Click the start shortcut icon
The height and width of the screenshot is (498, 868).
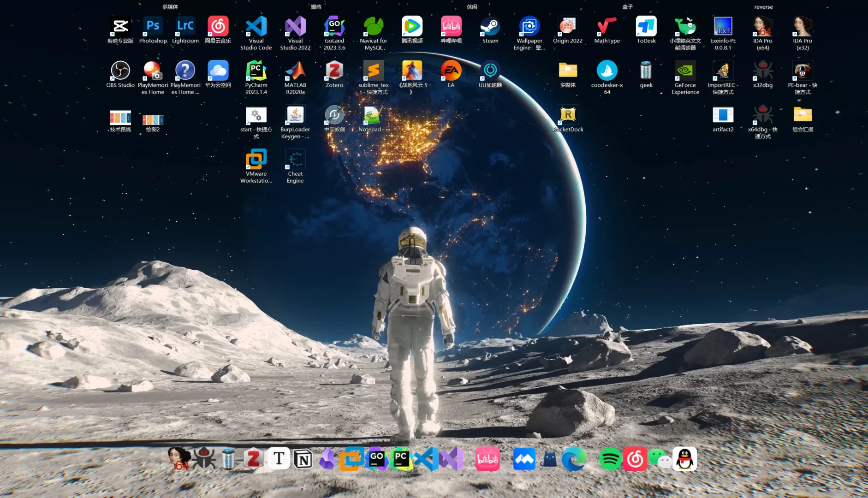pos(256,122)
